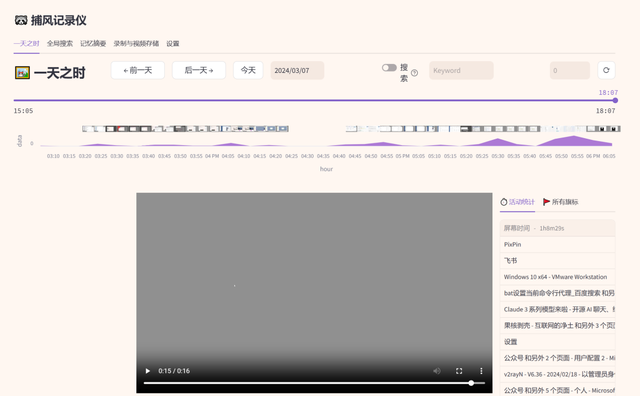
Task: Switch to the 记忆摘要 tab
Action: click(93, 43)
